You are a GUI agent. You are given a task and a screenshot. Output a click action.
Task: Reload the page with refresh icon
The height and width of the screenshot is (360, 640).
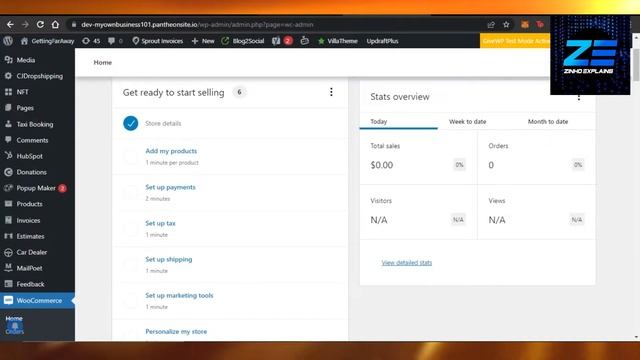(x=40, y=24)
